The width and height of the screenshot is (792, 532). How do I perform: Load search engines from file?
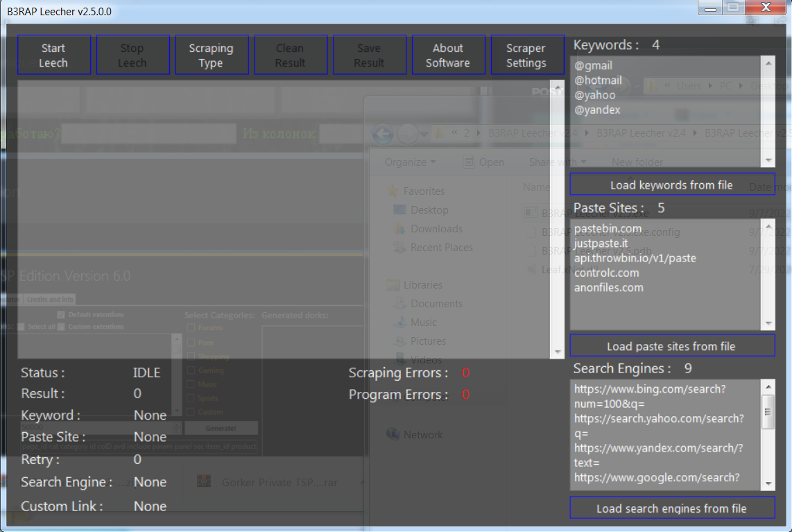pyautogui.click(x=672, y=508)
